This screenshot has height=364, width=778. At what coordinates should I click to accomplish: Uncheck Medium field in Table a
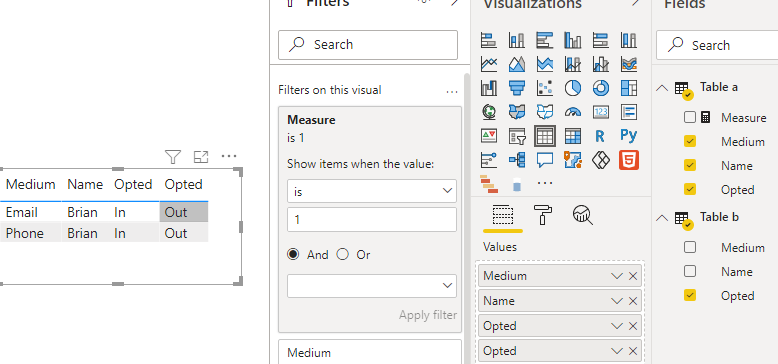pos(690,141)
